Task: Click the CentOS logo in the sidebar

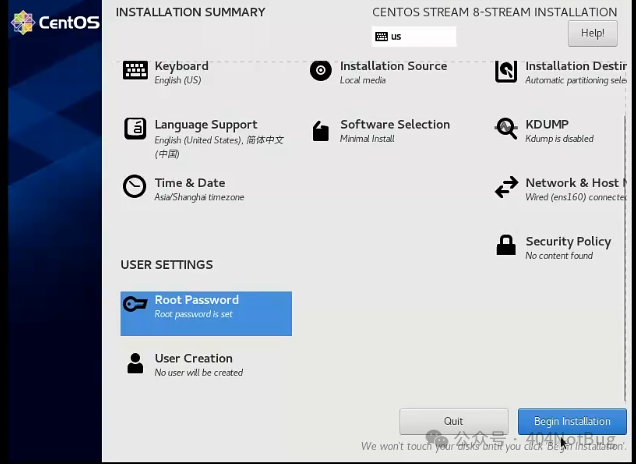Action: (56, 22)
